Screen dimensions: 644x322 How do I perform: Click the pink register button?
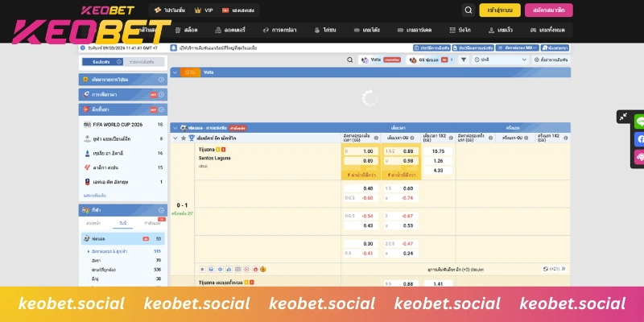coord(549,10)
